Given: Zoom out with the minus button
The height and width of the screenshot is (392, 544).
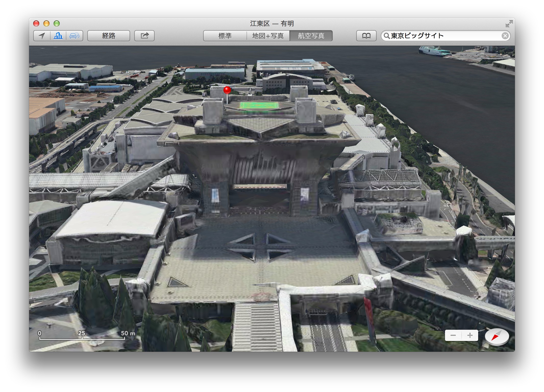Looking at the screenshot, I should click(453, 335).
